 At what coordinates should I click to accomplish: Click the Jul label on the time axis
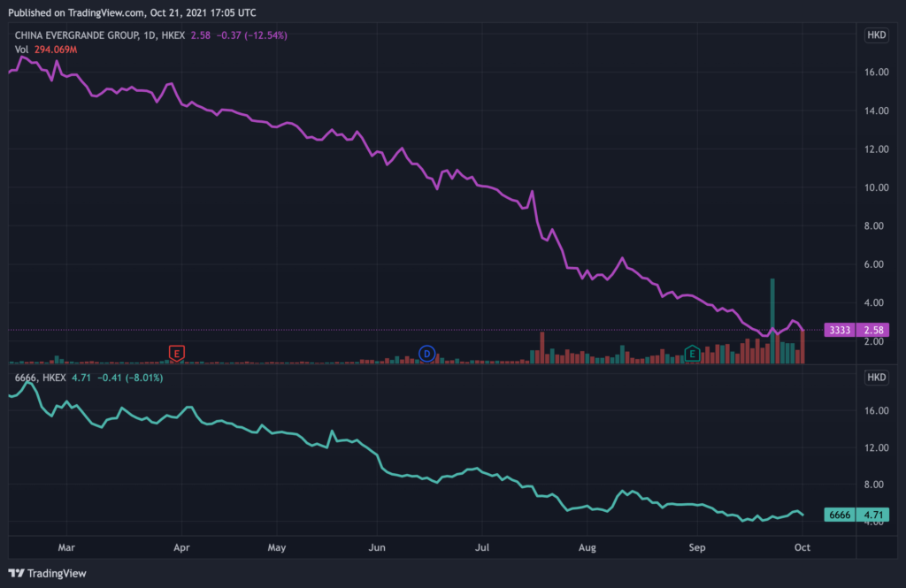click(482, 547)
